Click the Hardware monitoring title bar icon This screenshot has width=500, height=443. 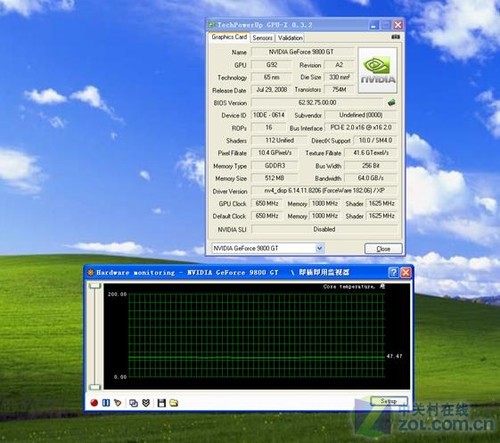tap(90, 272)
